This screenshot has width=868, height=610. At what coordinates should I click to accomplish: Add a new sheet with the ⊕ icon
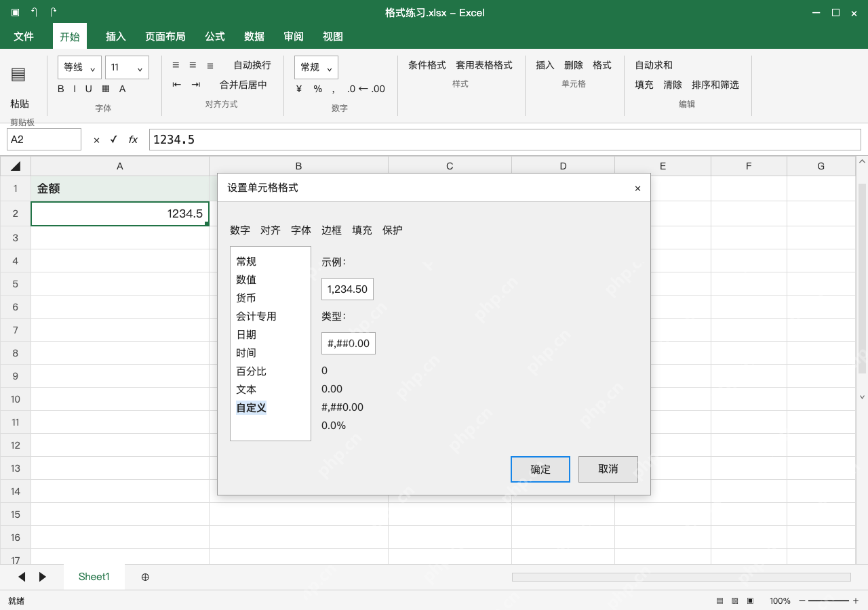(x=145, y=577)
